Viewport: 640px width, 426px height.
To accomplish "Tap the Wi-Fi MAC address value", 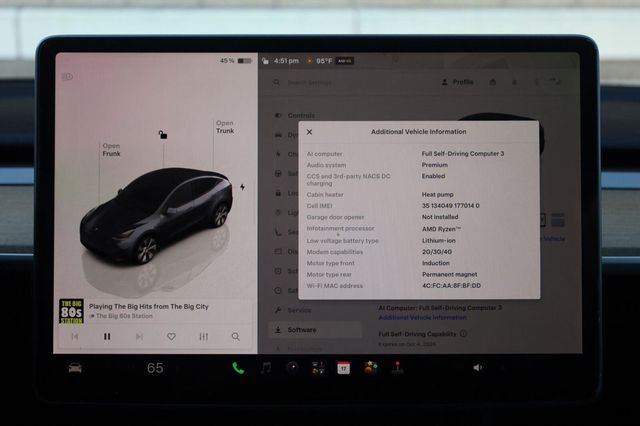I will tap(451, 286).
